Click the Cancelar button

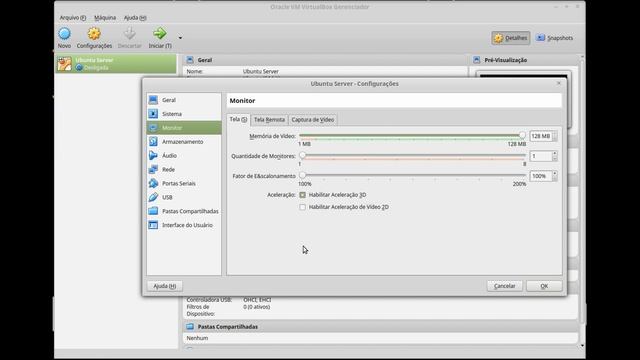tap(504, 286)
